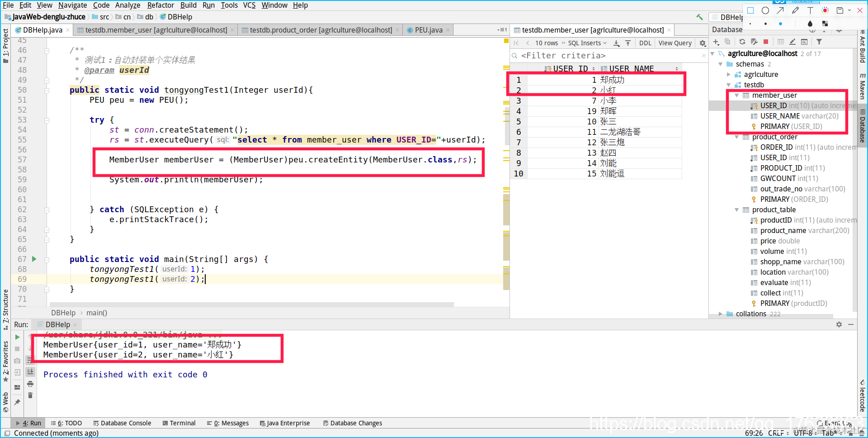Open Run panel settings gear
868x438 pixels.
839,324
